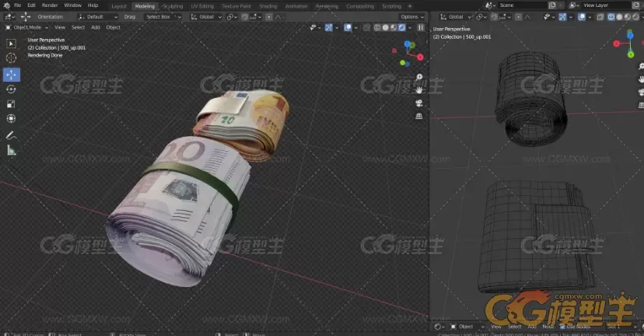Click the blue Z axis on left viewport gizmo
The image size is (644, 336).
click(x=407, y=44)
